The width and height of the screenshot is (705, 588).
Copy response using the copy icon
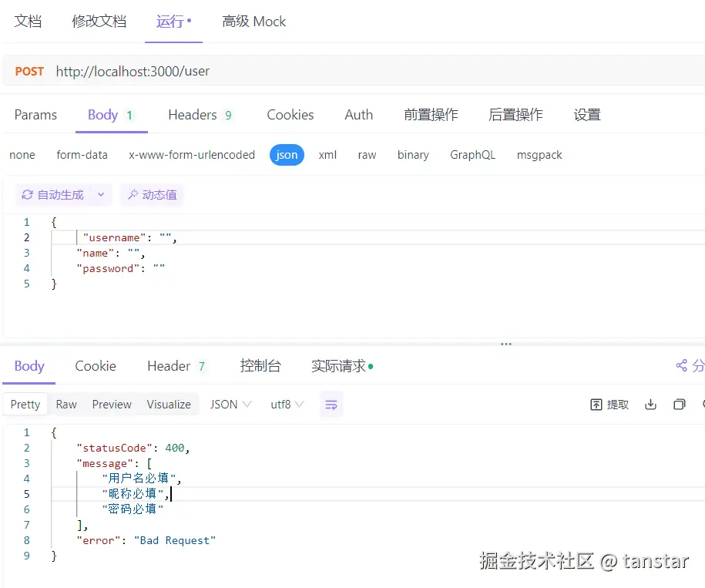680,405
